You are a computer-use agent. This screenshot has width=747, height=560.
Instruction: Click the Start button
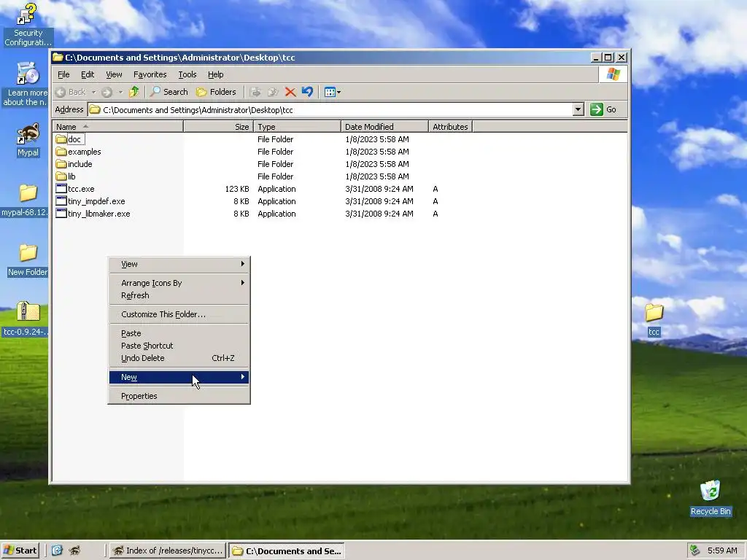(x=20, y=551)
